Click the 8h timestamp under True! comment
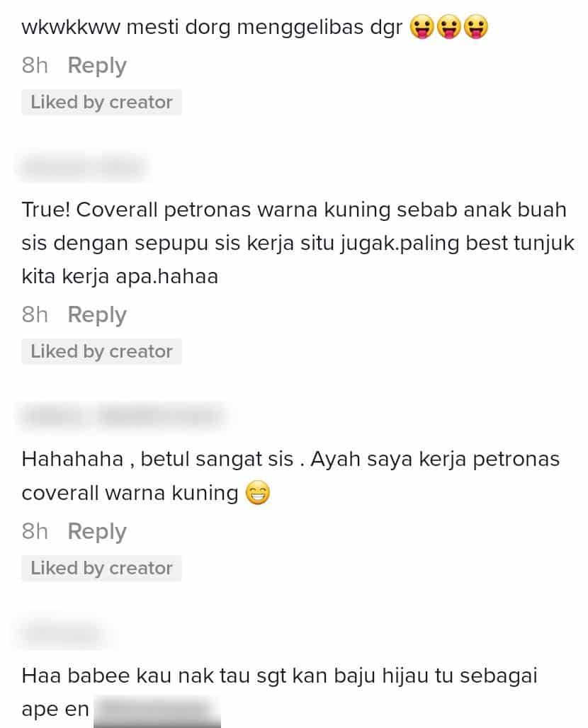 tap(35, 315)
